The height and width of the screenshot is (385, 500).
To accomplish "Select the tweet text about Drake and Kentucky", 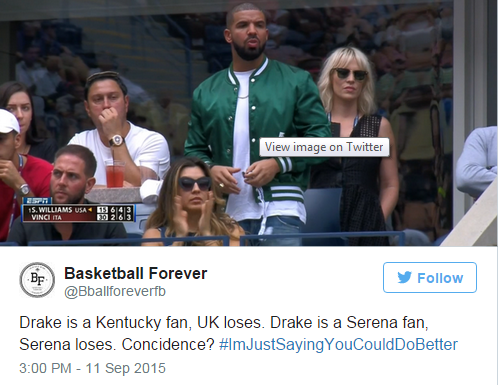I will [238, 333].
